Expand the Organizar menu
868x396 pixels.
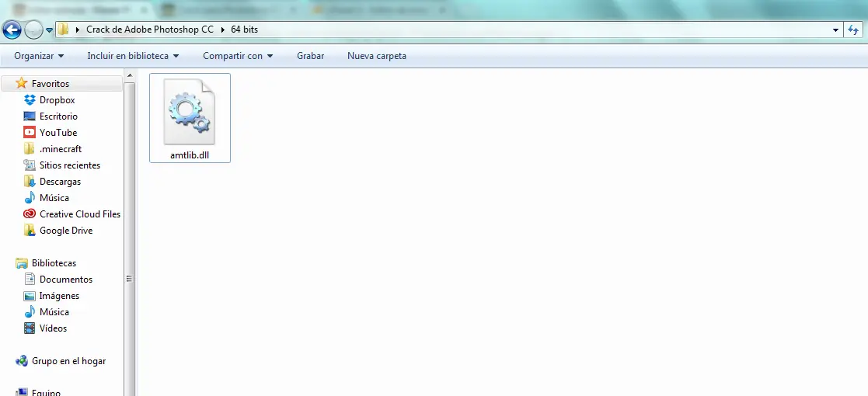39,56
